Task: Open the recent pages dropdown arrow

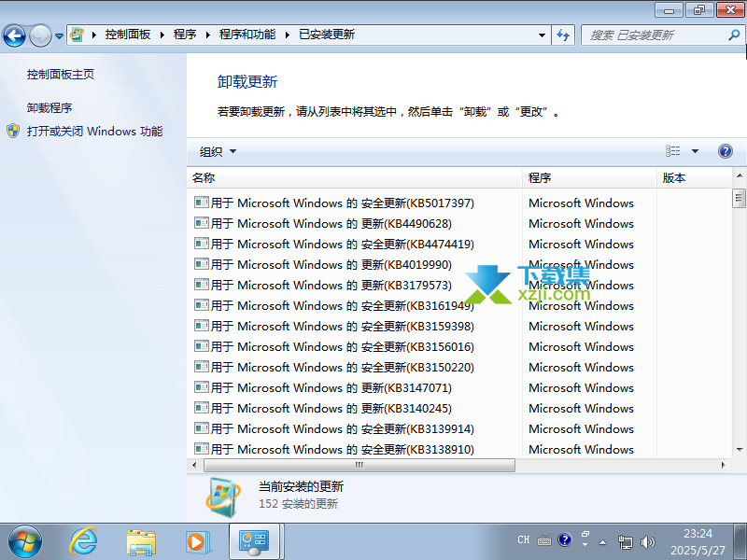Action: click(59, 35)
